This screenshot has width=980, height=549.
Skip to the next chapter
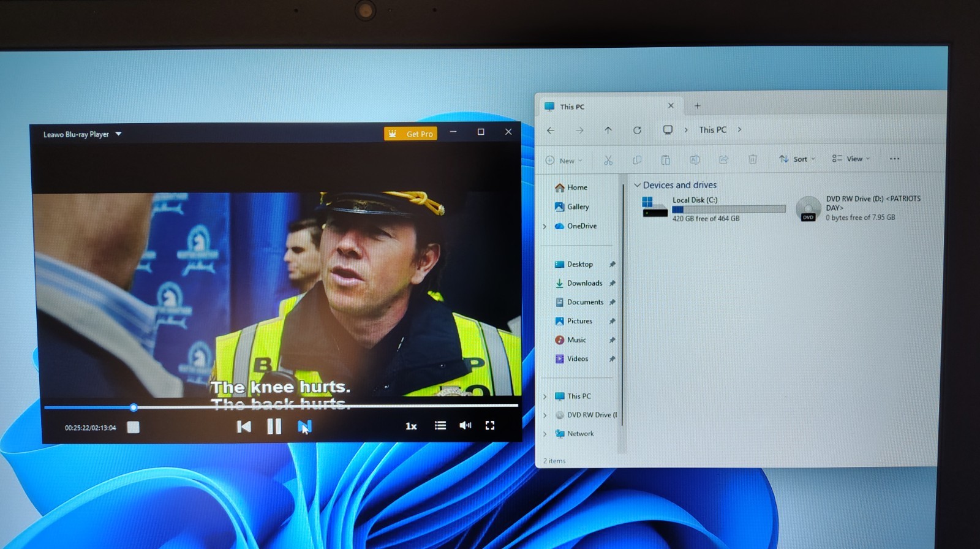coord(304,426)
